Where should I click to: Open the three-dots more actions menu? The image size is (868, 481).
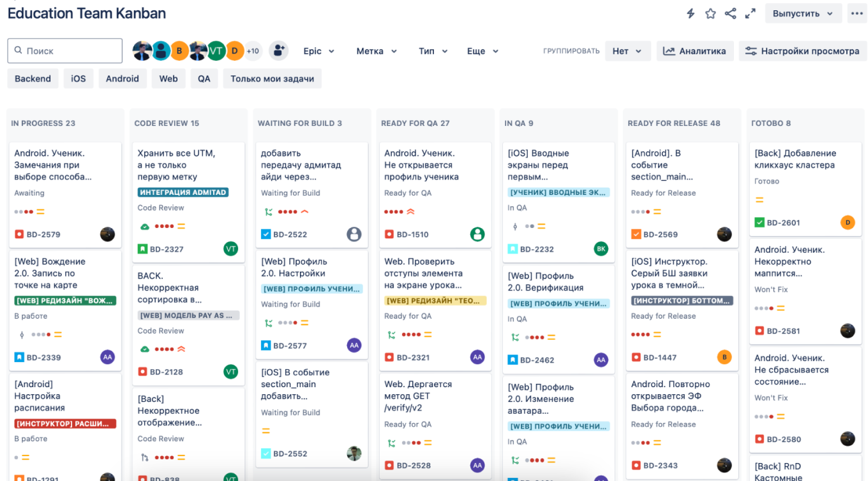click(857, 13)
